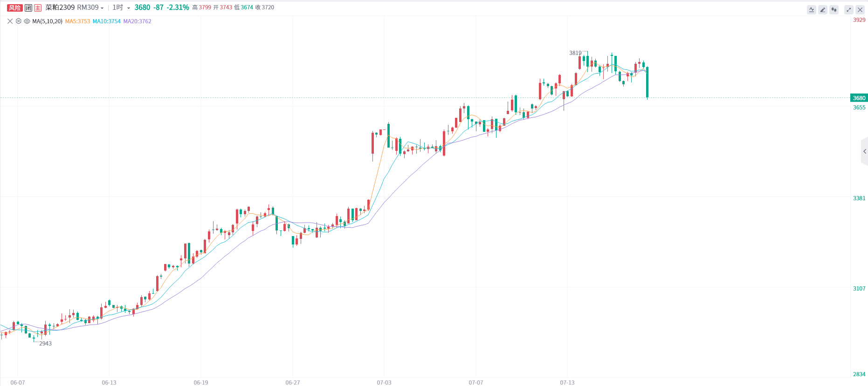Click the orange MA5:3753 value

click(x=77, y=21)
